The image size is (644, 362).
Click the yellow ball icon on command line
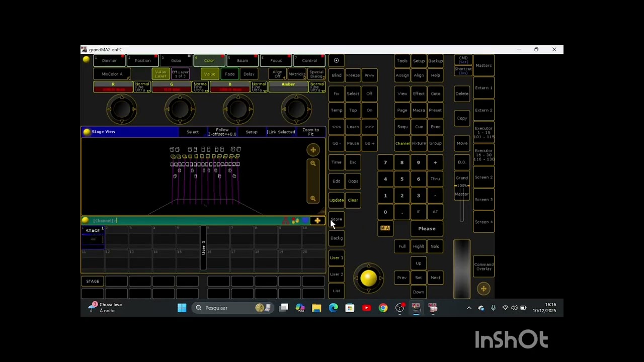pos(86,221)
